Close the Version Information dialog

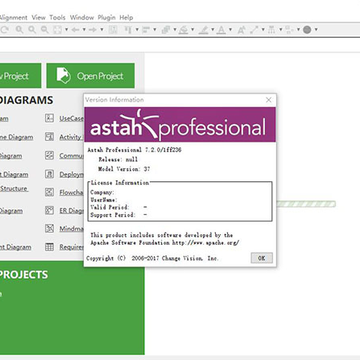tap(269, 100)
